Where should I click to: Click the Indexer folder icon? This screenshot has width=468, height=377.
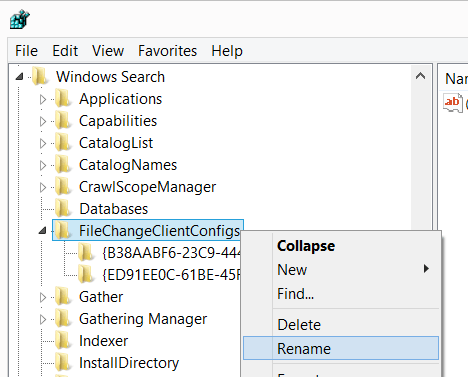coord(63,340)
